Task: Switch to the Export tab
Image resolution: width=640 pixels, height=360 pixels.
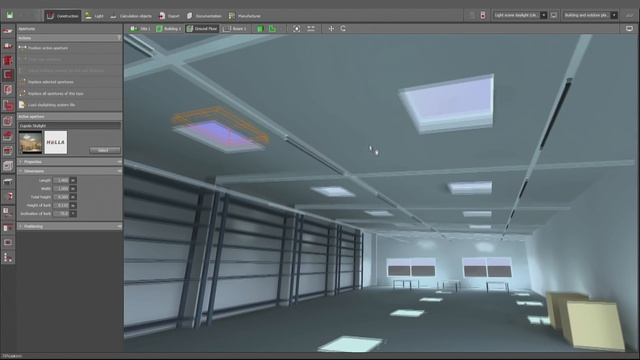Action: tap(169, 16)
